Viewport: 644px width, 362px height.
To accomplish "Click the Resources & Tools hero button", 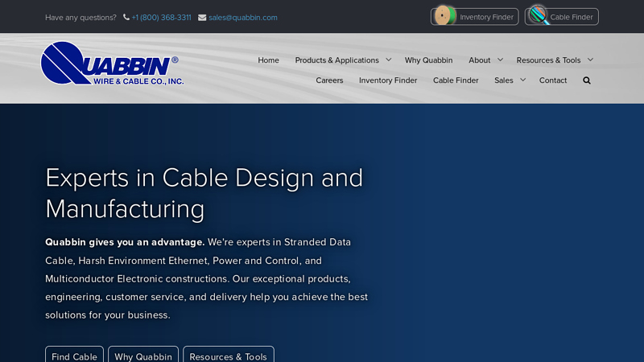I will [229, 356].
